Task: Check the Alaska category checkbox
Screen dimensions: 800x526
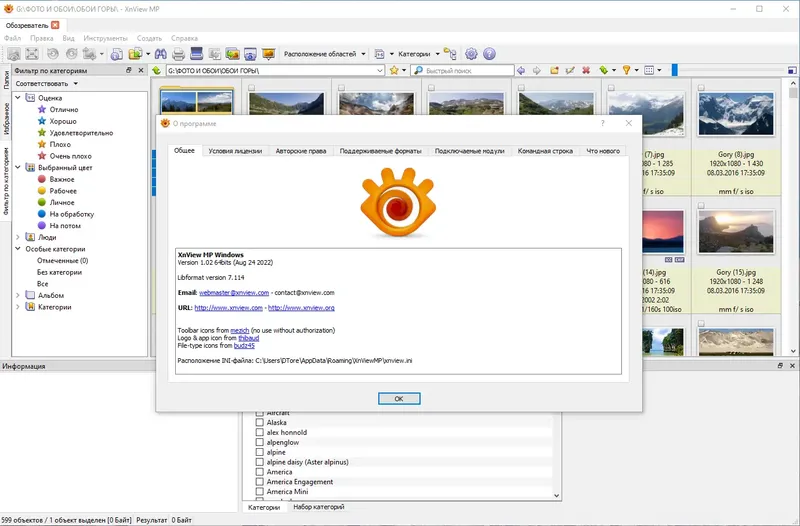Action: point(260,422)
